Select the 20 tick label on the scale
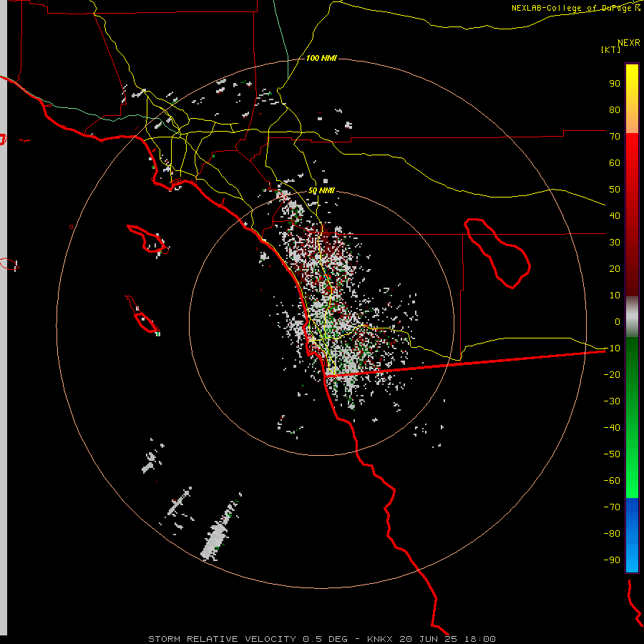 (615, 269)
